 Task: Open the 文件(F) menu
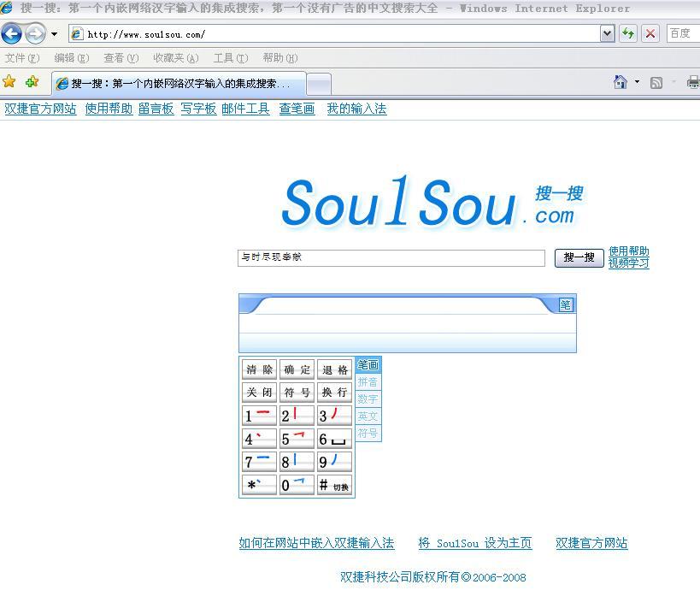coord(22,58)
